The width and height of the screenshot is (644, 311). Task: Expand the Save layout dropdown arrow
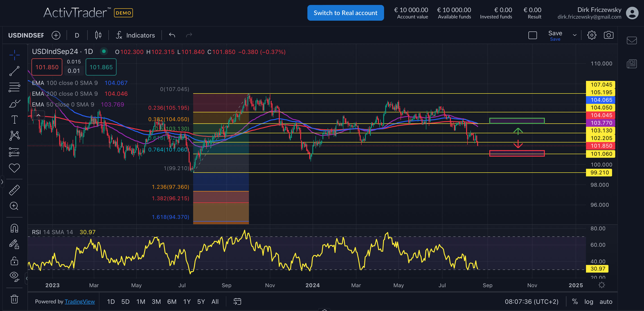pyautogui.click(x=575, y=35)
